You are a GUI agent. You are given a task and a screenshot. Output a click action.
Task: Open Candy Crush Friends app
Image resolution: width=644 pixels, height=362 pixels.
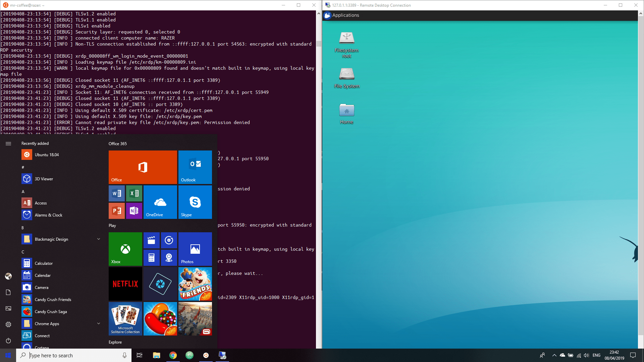click(x=53, y=299)
